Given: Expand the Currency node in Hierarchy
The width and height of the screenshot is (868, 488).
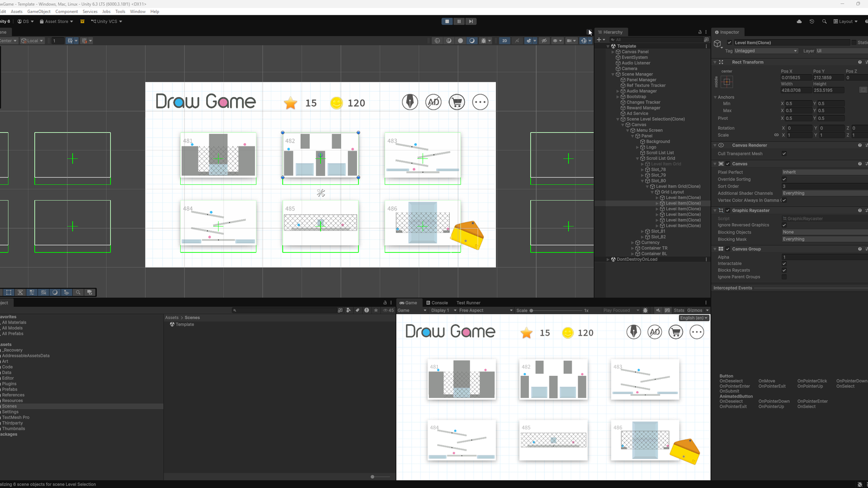Looking at the screenshot, I should click(633, 242).
